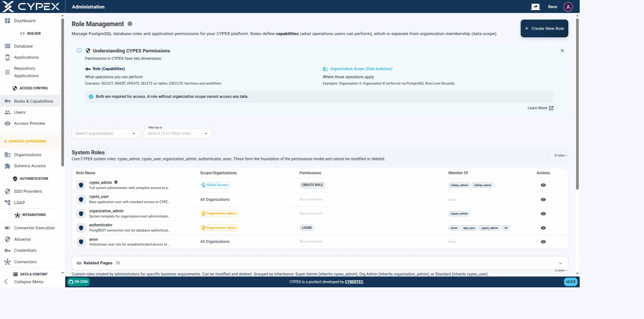Click the CYPEX logo
This screenshot has width=644, height=319.
31,6
